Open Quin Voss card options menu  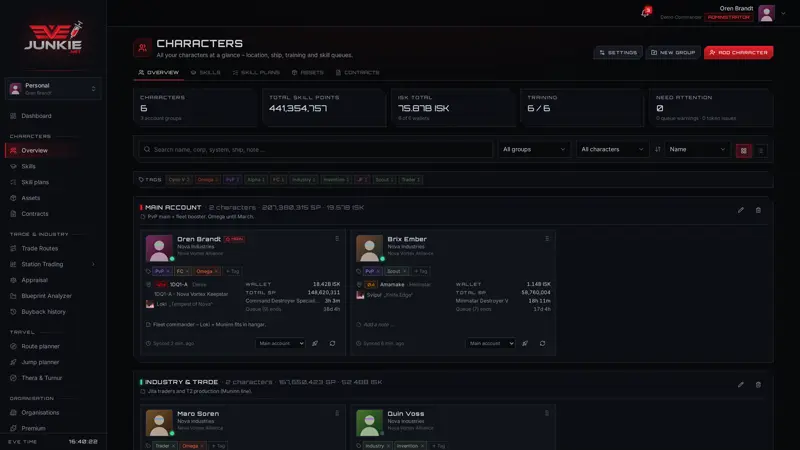coord(547,413)
